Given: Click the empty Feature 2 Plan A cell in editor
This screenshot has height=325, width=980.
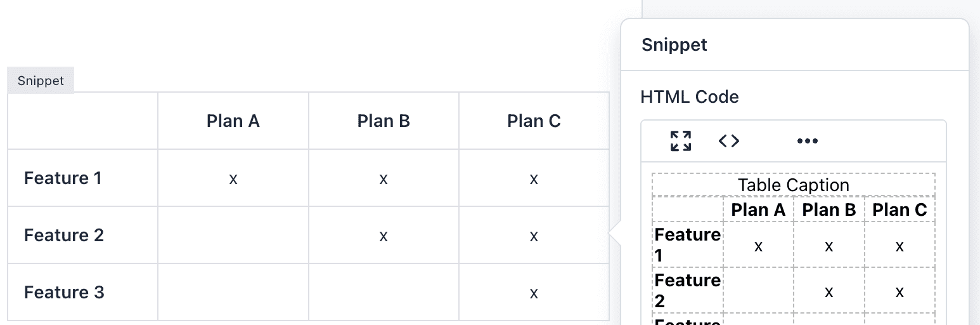Looking at the screenshot, I should [x=758, y=290].
